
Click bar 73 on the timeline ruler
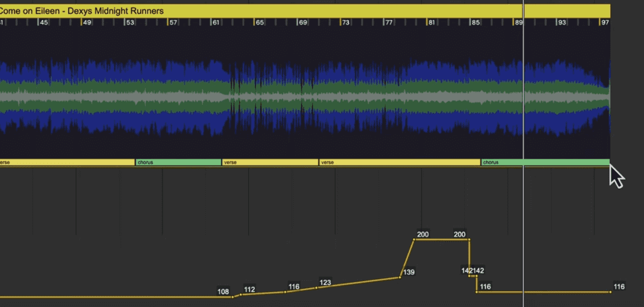(x=345, y=23)
